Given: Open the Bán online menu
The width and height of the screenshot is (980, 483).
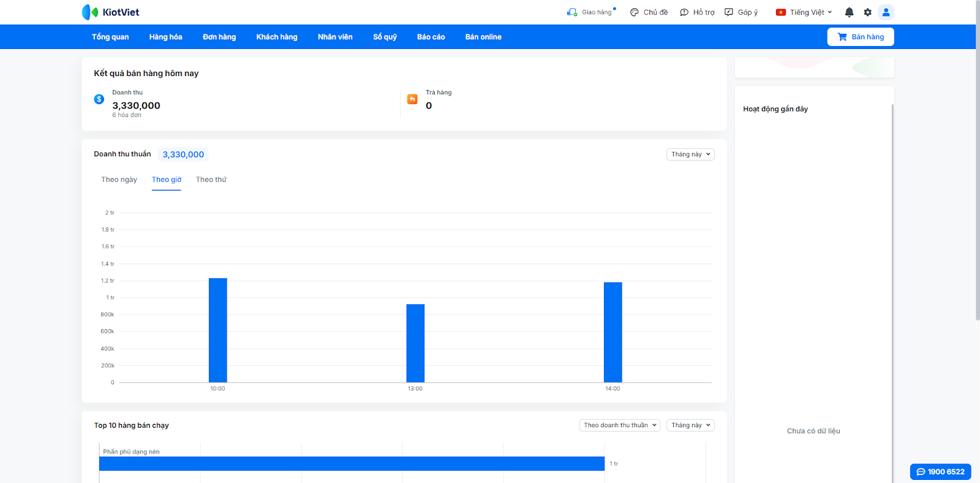Looking at the screenshot, I should [x=483, y=37].
